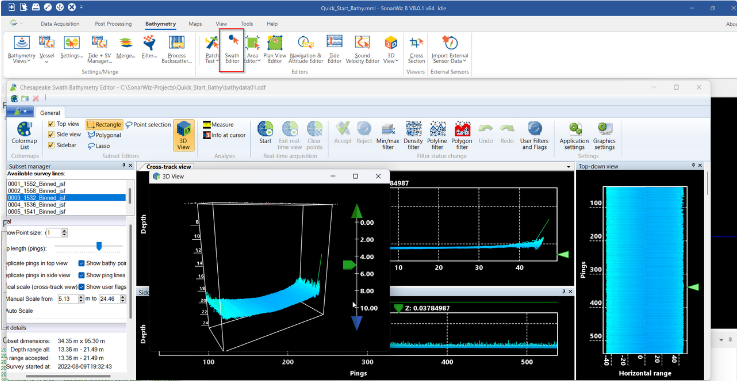Select the Density filter icon
Image resolution: width=738 pixels, height=381 pixels.
413,136
